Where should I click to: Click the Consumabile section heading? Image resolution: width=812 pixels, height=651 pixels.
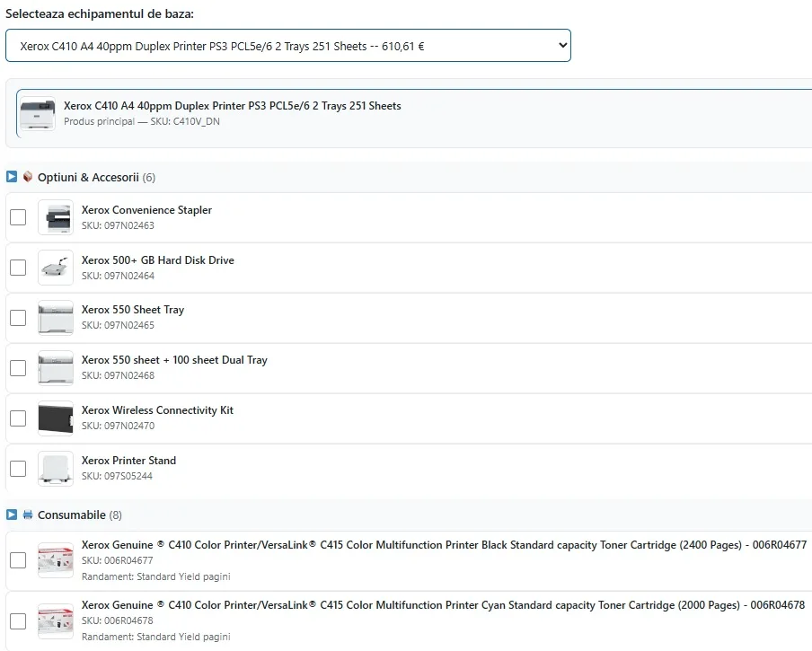coord(71,515)
